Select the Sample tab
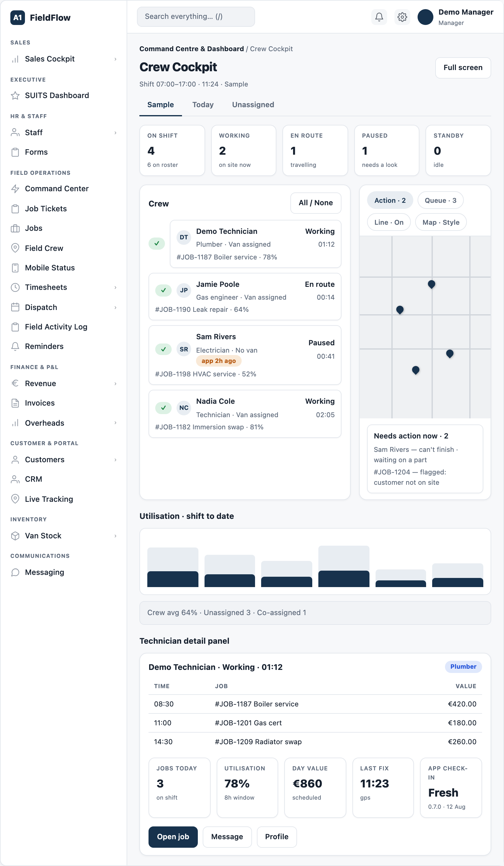504x866 pixels. (160, 105)
